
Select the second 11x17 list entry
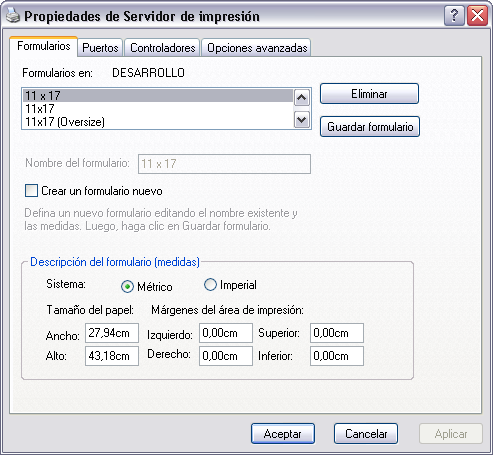[158, 109]
